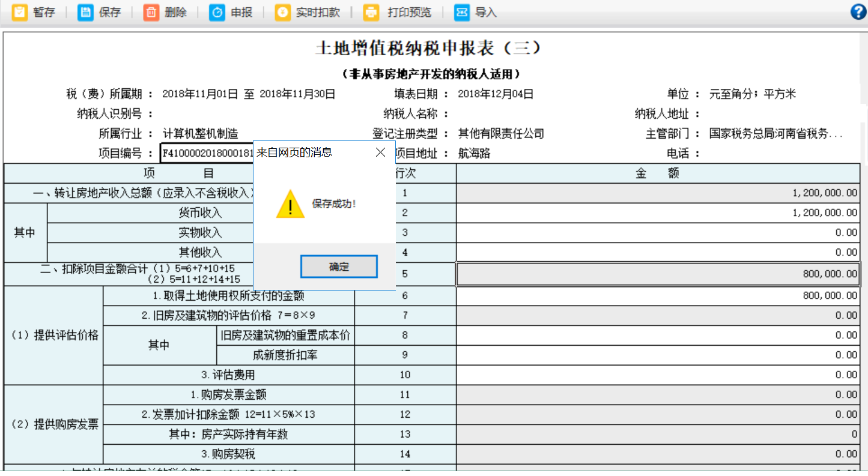Select the 货币收入 amount field on row 2
This screenshot has width=868, height=476.
tap(661, 212)
